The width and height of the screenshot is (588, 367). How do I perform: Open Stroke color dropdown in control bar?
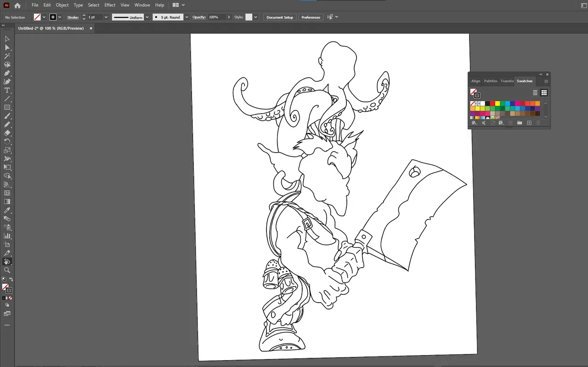pos(60,17)
